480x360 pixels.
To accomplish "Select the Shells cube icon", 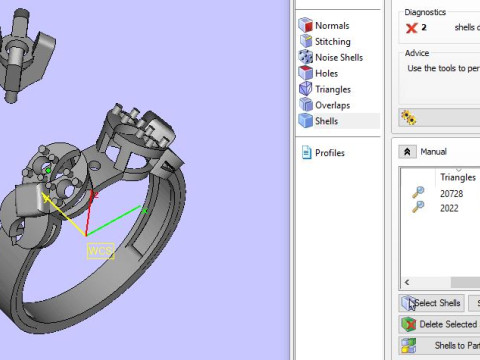I will (306, 121).
